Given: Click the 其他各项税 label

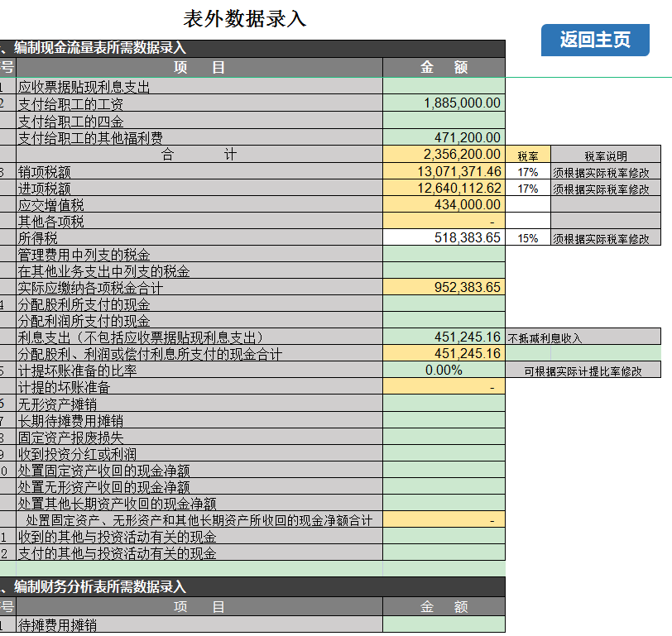Looking at the screenshot, I should click(51, 222).
